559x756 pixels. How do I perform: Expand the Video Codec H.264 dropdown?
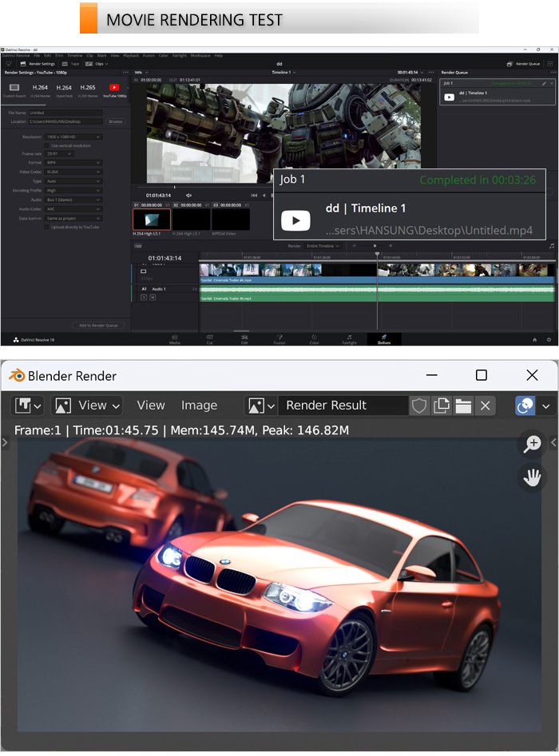click(73, 172)
